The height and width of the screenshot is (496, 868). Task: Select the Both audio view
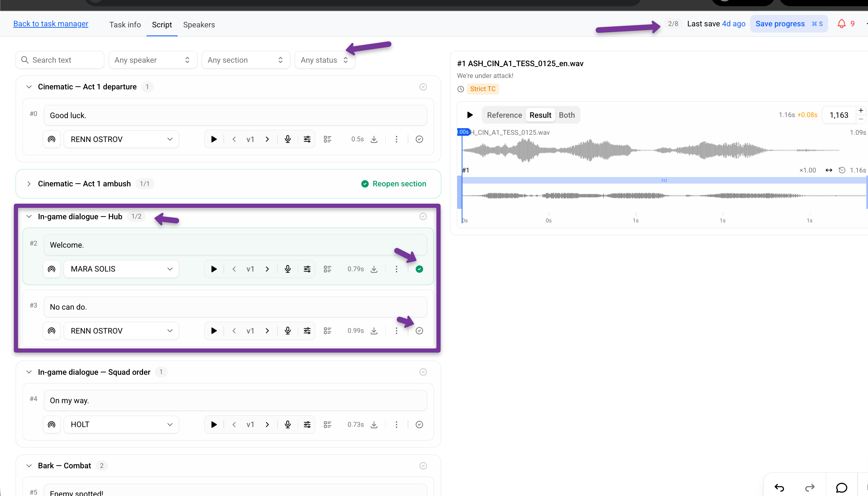pyautogui.click(x=567, y=115)
